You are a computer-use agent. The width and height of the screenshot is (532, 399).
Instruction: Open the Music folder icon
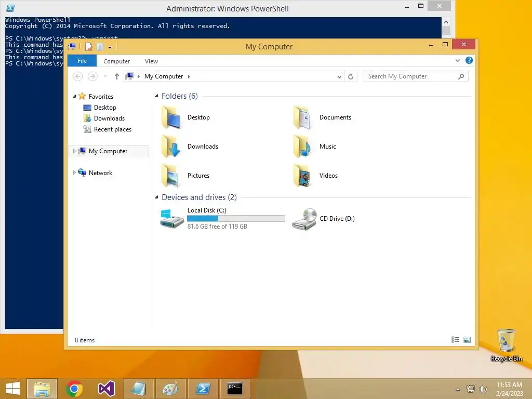click(x=303, y=147)
